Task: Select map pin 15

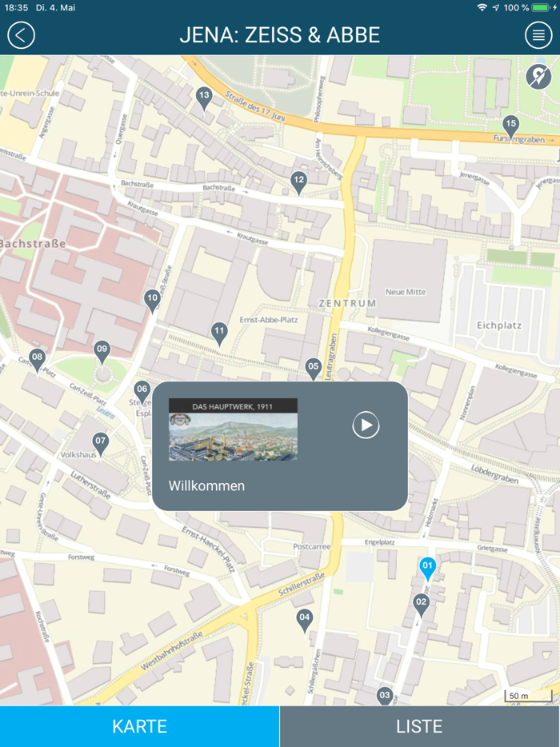Action: click(511, 128)
